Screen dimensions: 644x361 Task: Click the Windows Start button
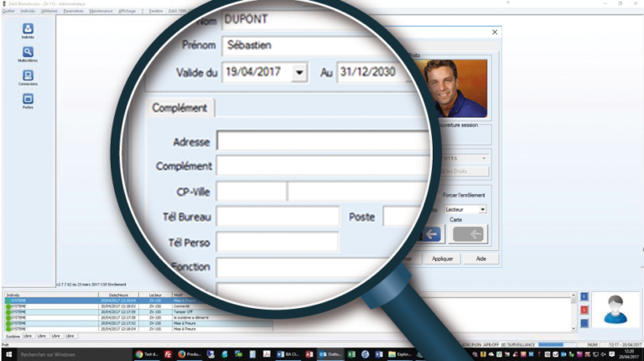point(8,354)
